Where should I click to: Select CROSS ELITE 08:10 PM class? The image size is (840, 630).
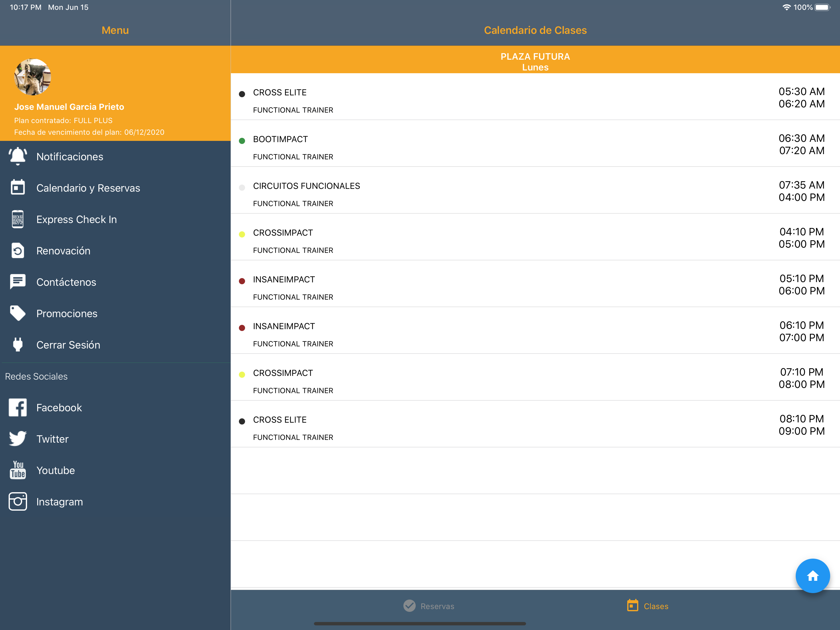[x=535, y=424]
